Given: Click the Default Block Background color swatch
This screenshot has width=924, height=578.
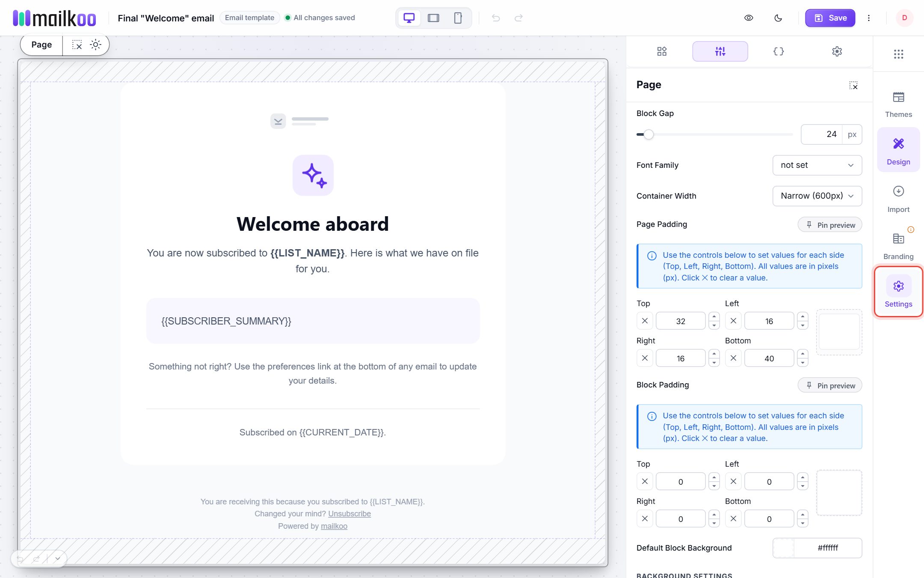Looking at the screenshot, I should point(784,548).
